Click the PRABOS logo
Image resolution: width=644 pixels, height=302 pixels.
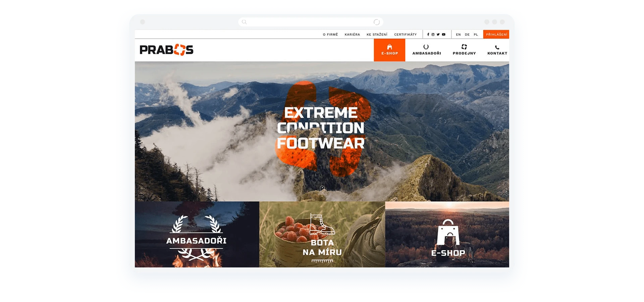tap(166, 50)
